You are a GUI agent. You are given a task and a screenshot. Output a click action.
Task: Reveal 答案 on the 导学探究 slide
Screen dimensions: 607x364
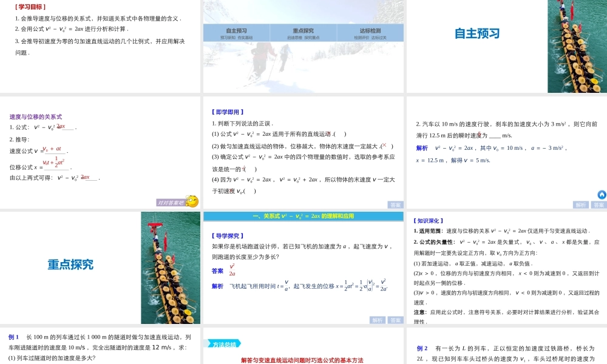(x=395, y=320)
